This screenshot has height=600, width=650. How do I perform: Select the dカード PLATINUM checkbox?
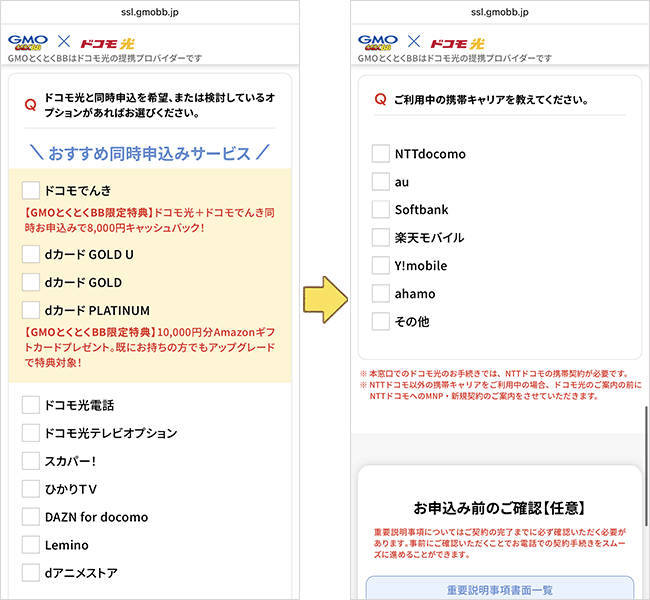31,310
